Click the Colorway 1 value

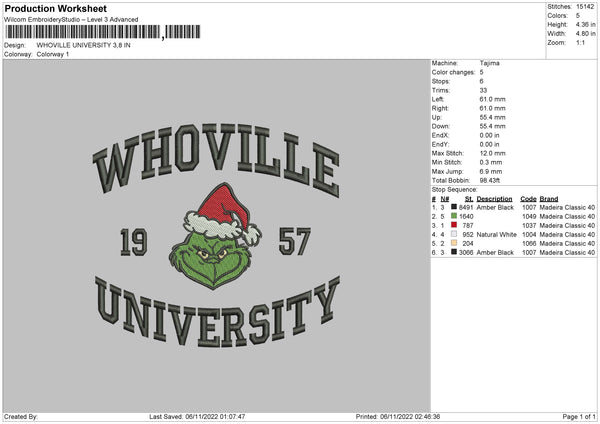click(x=53, y=54)
